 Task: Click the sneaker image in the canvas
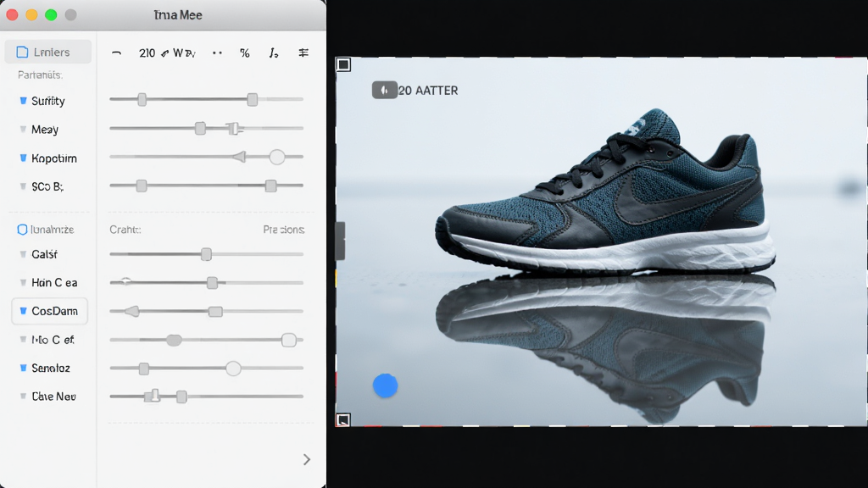pos(605,191)
